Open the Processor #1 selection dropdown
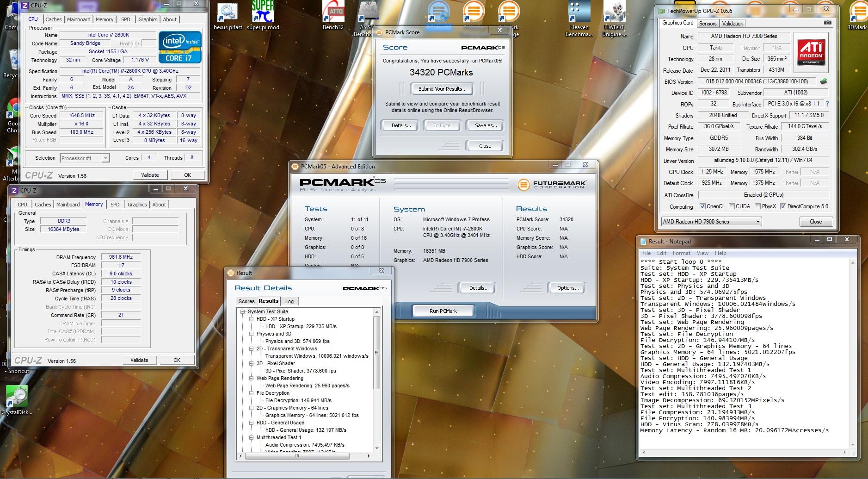Viewport: 868px width, 479px height. pyautogui.click(x=85, y=158)
